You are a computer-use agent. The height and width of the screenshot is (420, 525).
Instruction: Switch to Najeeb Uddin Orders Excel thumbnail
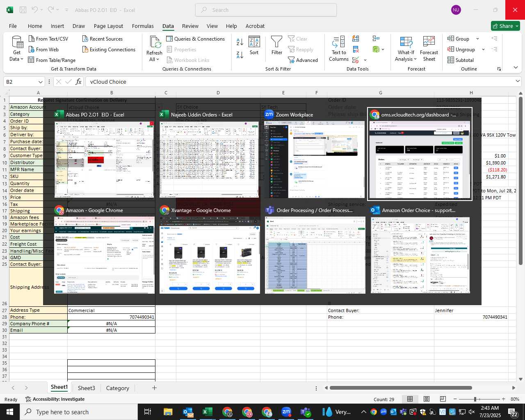(x=210, y=154)
